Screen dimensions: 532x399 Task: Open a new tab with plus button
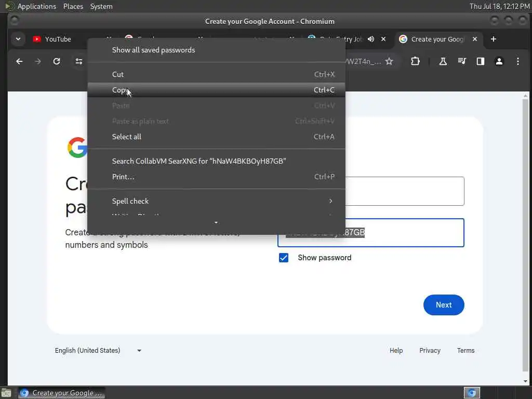pyautogui.click(x=494, y=39)
